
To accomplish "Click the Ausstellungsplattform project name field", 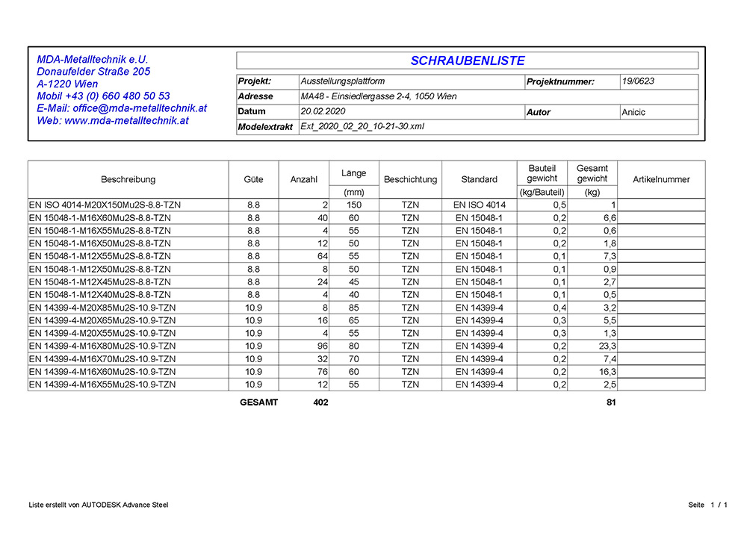I will coord(412,81).
